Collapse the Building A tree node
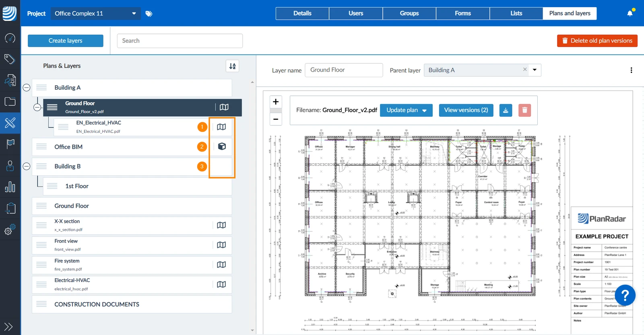Viewport: 644px width, 335px height. point(27,88)
